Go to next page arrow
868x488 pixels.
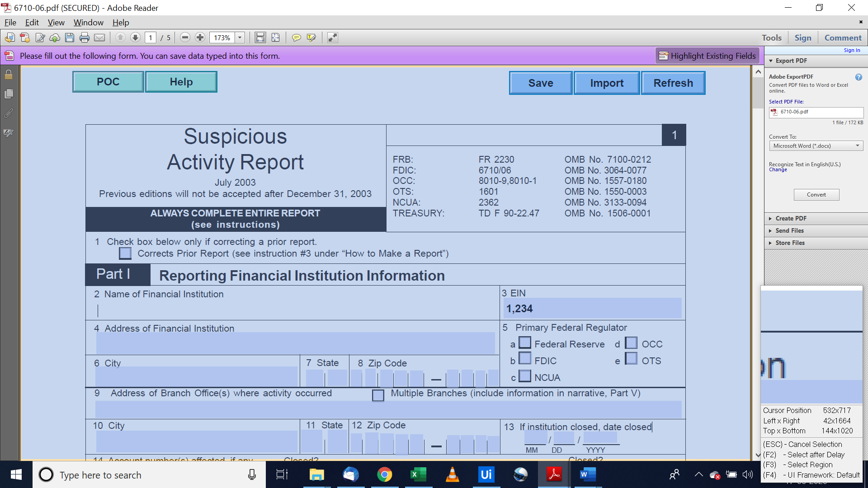point(135,38)
